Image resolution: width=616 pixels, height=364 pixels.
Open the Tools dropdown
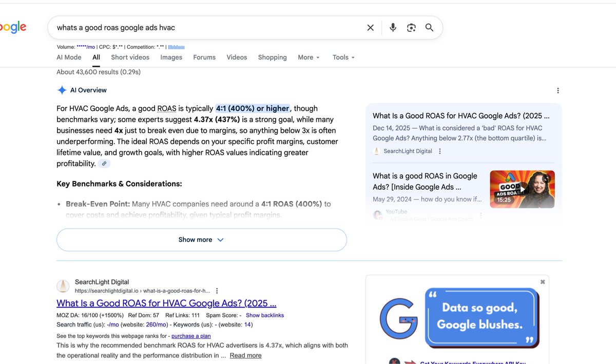pos(343,57)
